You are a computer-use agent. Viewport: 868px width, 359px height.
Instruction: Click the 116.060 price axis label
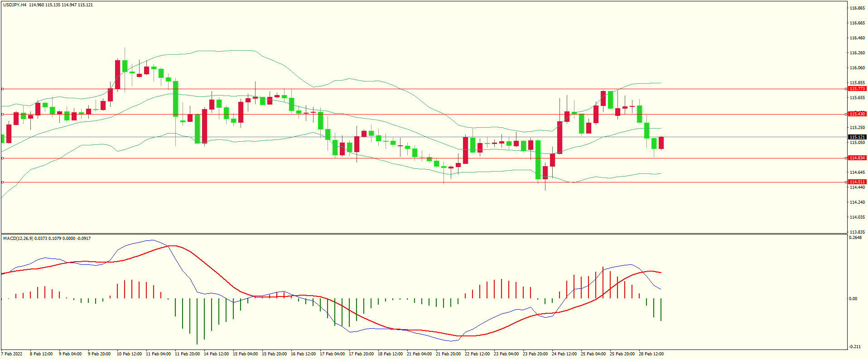pos(857,68)
